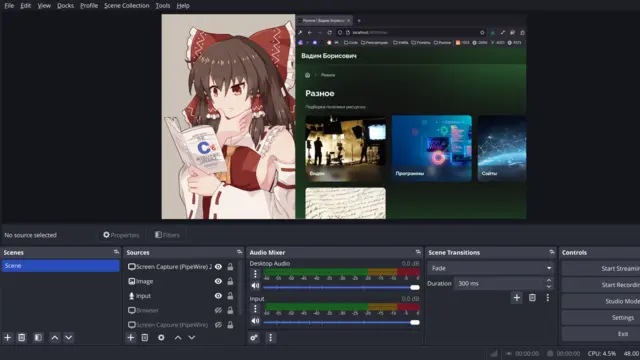
Task: Increase transition duration with up arrow
Action: tap(549, 280)
